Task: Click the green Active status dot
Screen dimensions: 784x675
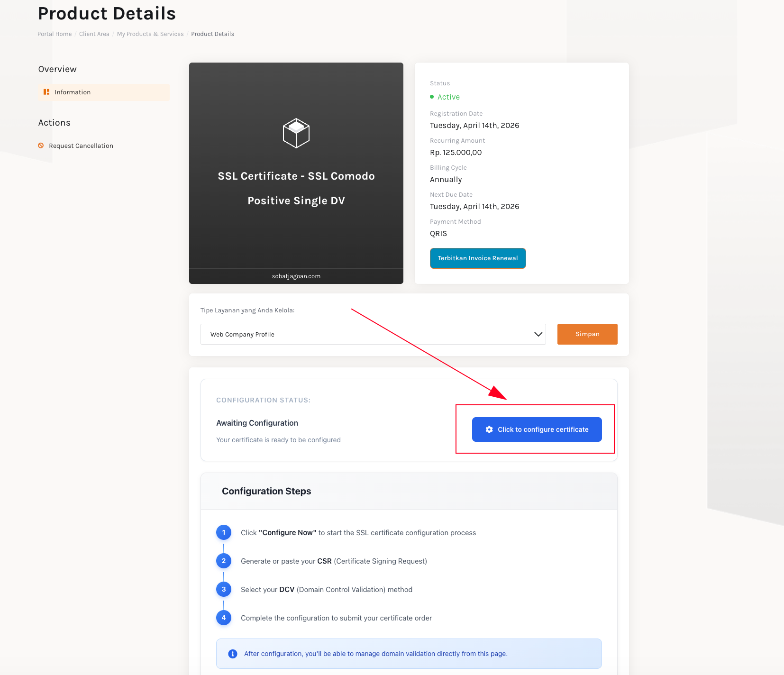Action: [432, 97]
